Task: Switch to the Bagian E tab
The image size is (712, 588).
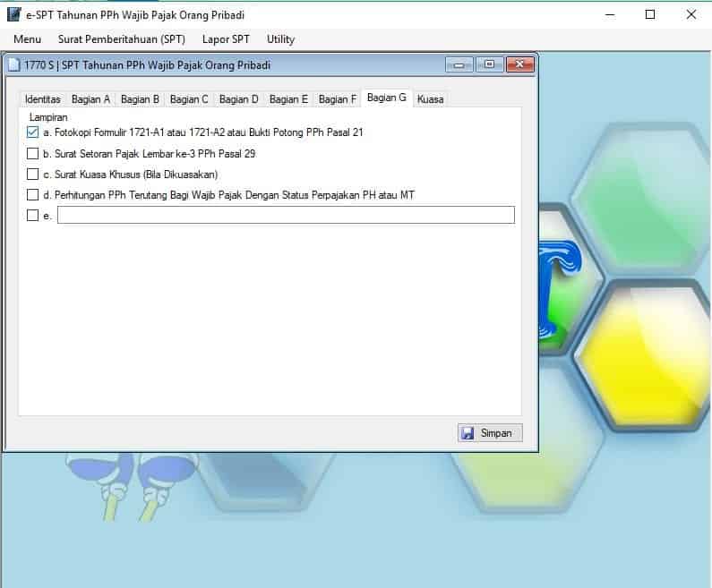Action: click(x=288, y=99)
